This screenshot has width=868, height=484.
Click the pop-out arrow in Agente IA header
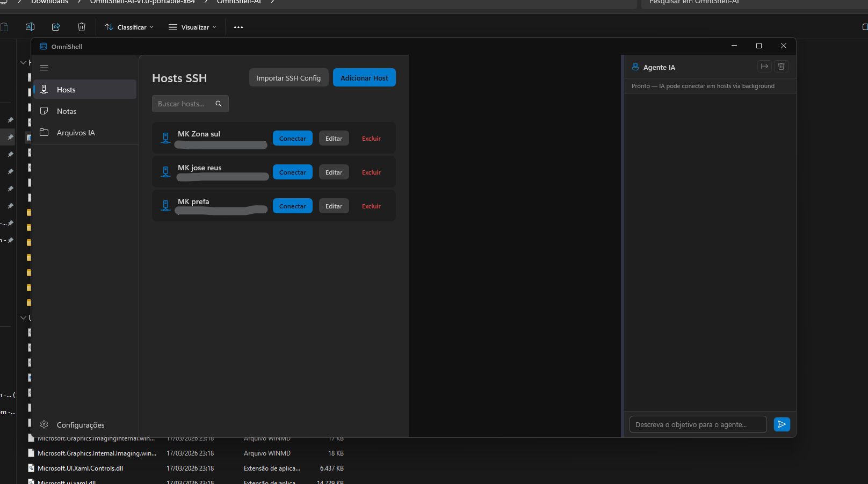764,66
